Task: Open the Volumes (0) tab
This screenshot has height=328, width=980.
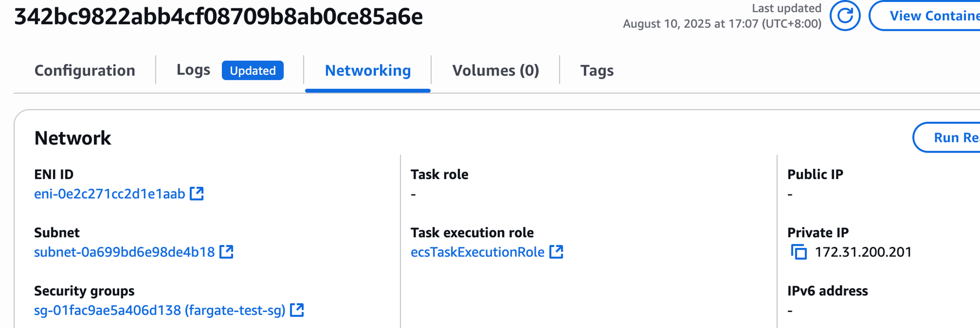Action: click(496, 71)
